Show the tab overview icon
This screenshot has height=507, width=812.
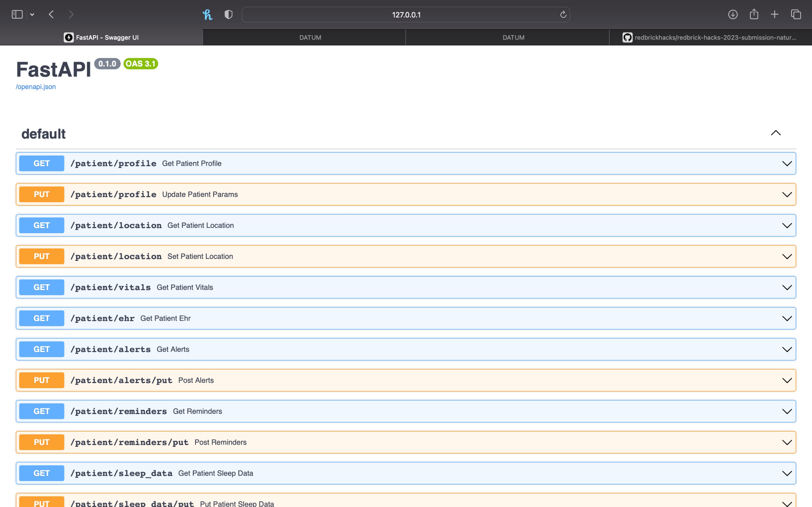pos(796,15)
